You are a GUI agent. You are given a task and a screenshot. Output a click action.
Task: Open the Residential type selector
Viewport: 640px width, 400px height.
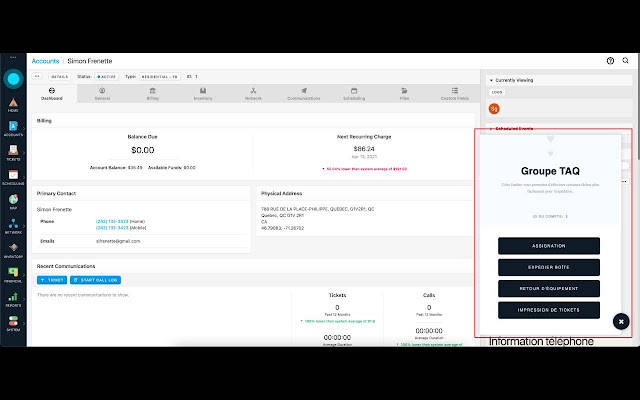tap(160, 76)
